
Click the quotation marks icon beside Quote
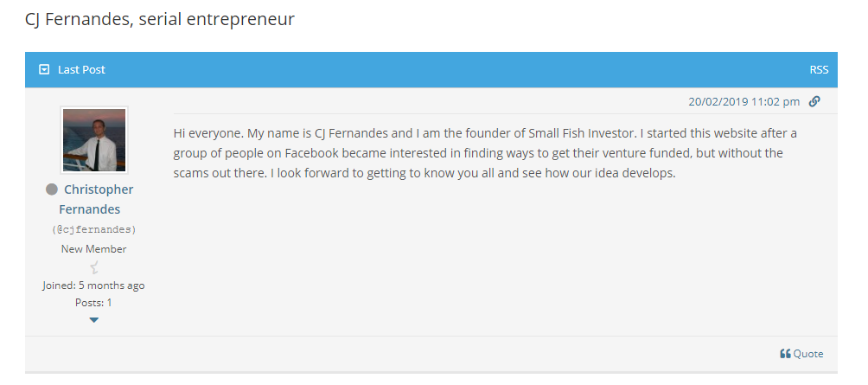pyautogui.click(x=785, y=354)
